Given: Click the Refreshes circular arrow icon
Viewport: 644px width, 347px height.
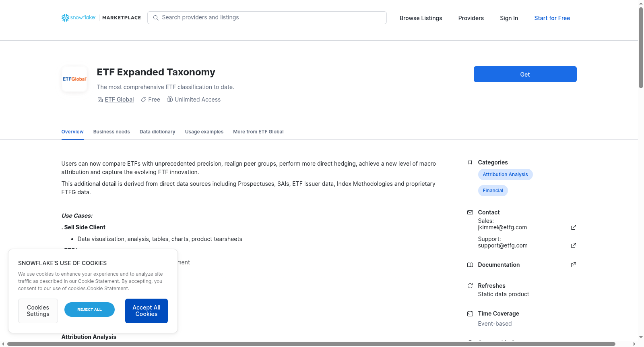Looking at the screenshot, I should 470,286.
